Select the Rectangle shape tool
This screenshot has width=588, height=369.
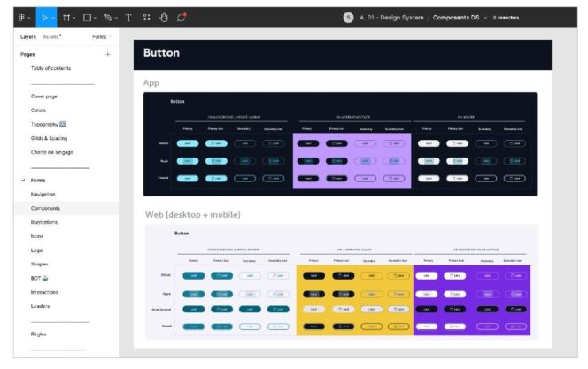pyautogui.click(x=88, y=17)
